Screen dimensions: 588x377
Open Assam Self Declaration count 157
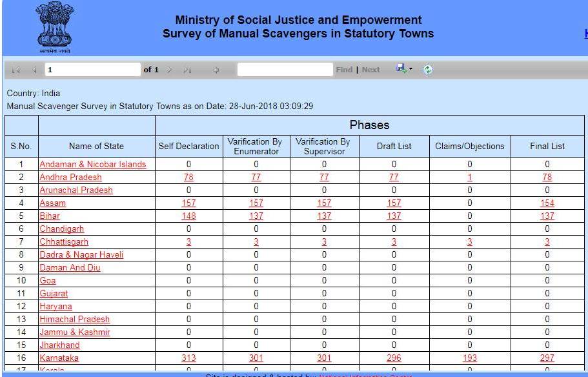pyautogui.click(x=188, y=203)
